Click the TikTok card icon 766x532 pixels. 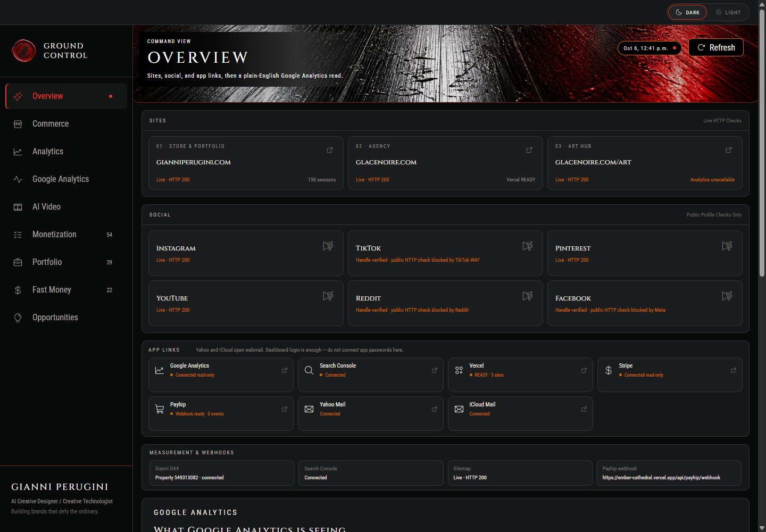(x=528, y=246)
